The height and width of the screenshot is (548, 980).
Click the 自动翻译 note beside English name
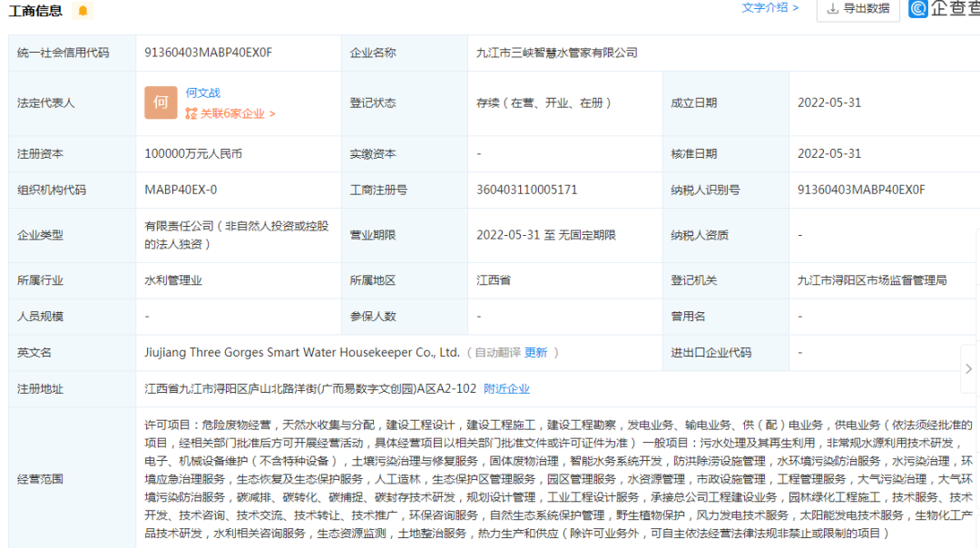(497, 353)
